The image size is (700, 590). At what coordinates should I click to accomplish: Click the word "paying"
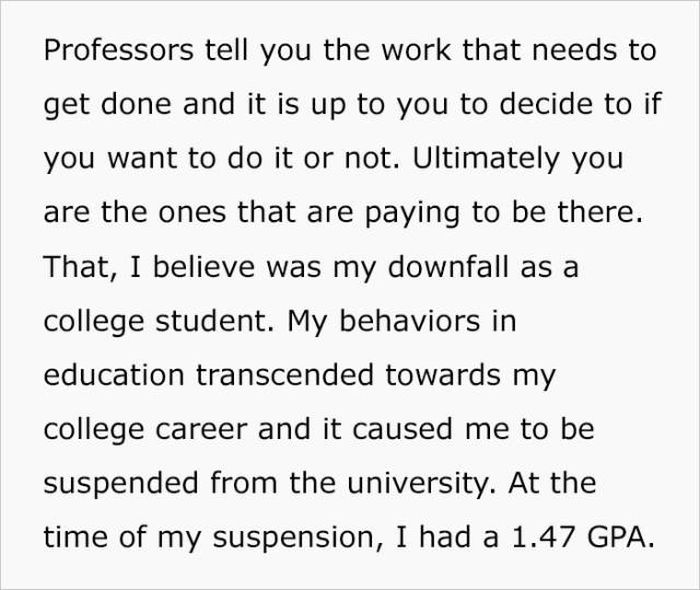(412, 212)
